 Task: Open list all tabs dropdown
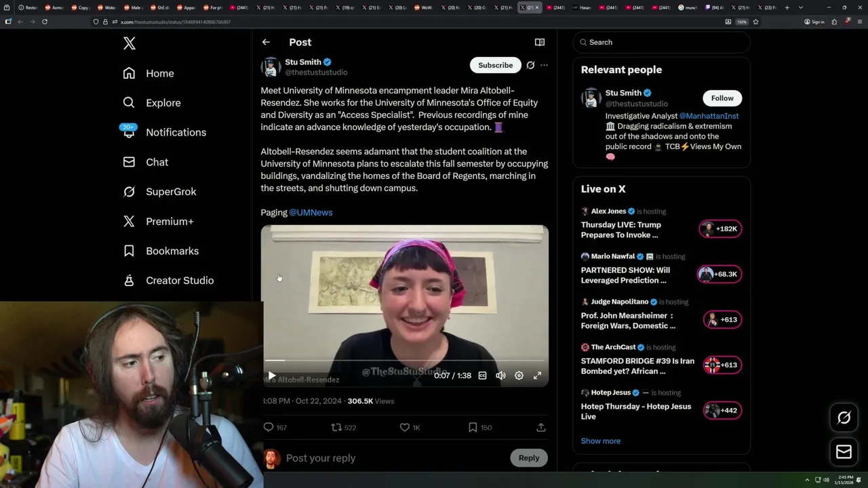click(x=801, y=7)
